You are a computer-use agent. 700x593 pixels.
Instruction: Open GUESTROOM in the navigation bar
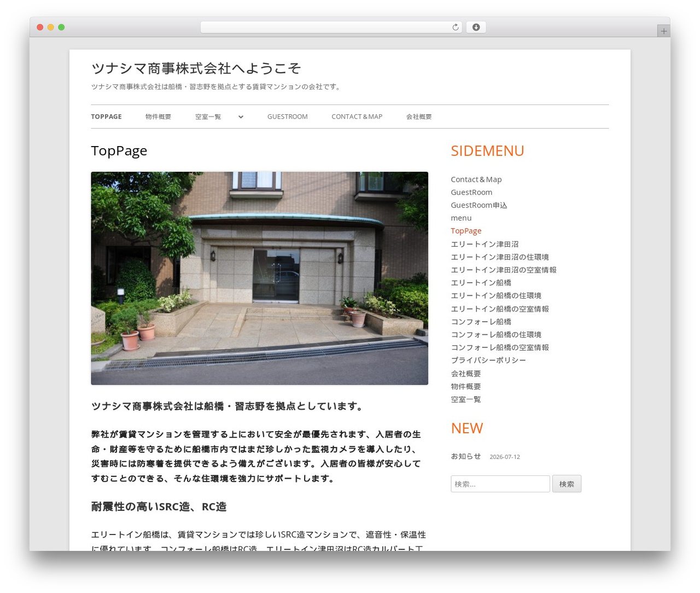288,117
